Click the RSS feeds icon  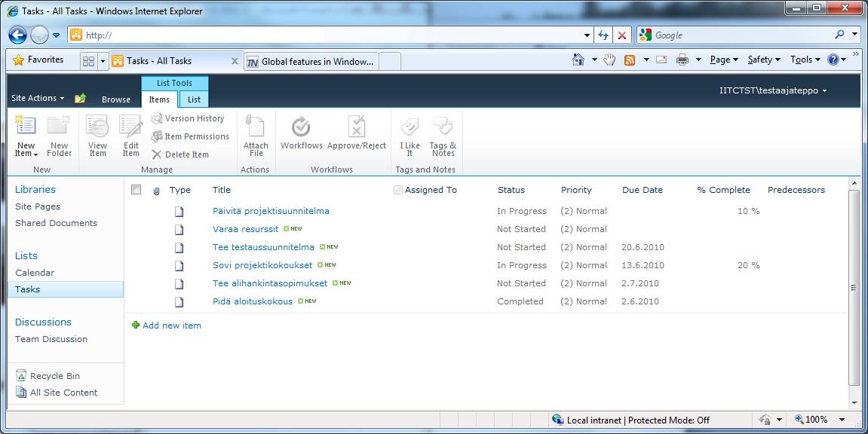630,60
